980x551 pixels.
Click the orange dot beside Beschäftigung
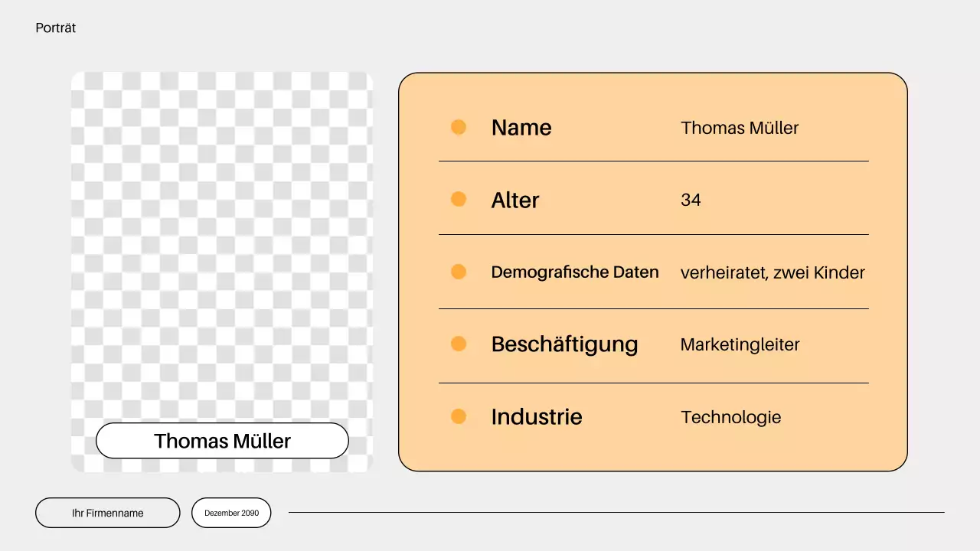point(459,344)
